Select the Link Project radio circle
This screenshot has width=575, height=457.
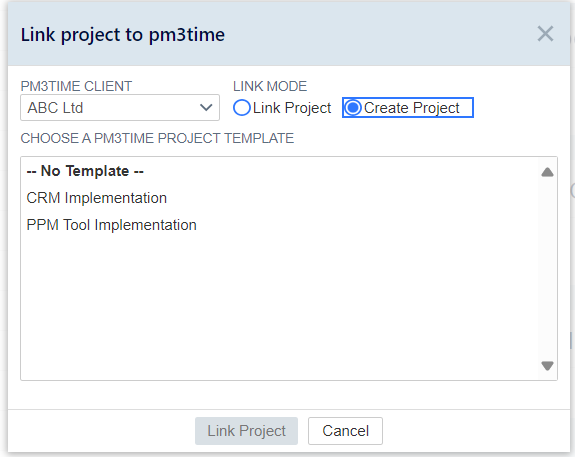click(242, 108)
